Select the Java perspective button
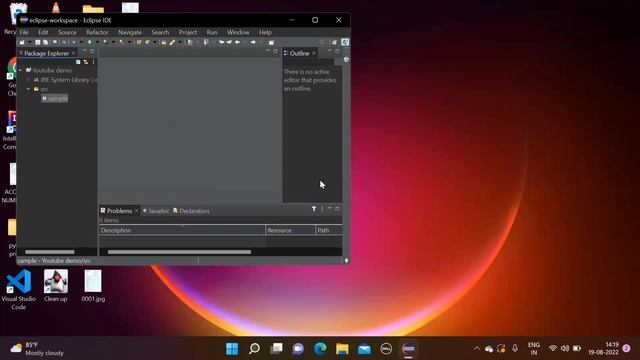The height and width of the screenshot is (360, 640). click(345, 42)
